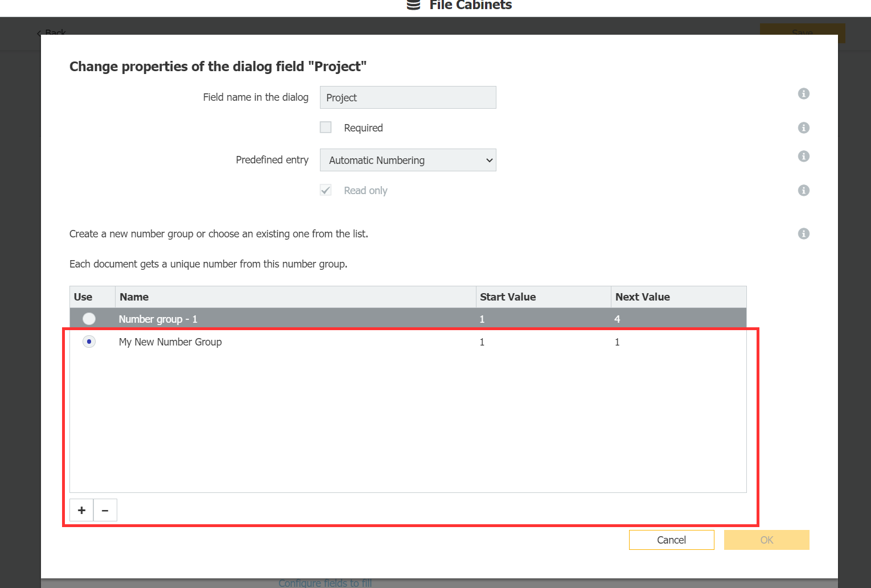Screen dimensions: 871x588
Task: Click the File Cabinets database icon
Action: pyautogui.click(x=414, y=5)
